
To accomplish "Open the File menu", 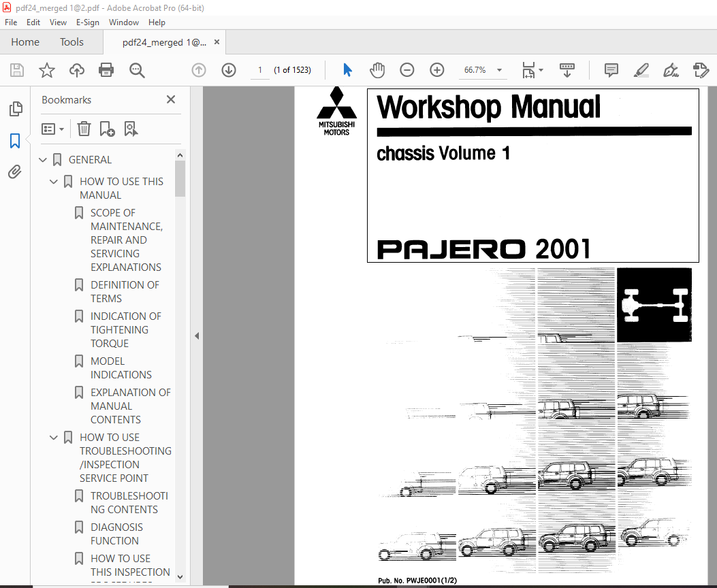I will (11, 22).
